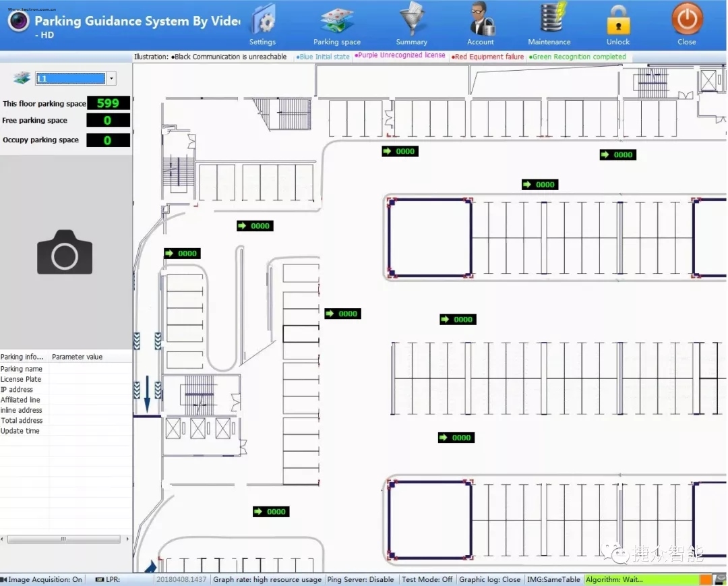Click the Red Equipment failure legend
Viewport: 728px width, 586px height.
(487, 57)
